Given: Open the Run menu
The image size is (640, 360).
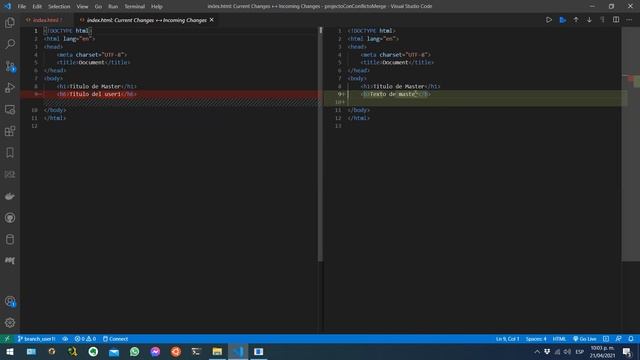Looking at the screenshot, I should 113,7.
